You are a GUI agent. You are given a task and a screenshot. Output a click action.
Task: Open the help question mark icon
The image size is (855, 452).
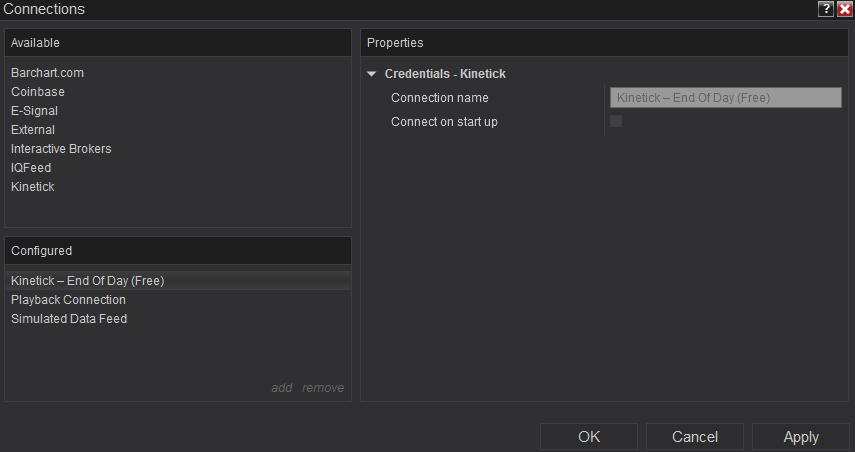pyautogui.click(x=826, y=9)
